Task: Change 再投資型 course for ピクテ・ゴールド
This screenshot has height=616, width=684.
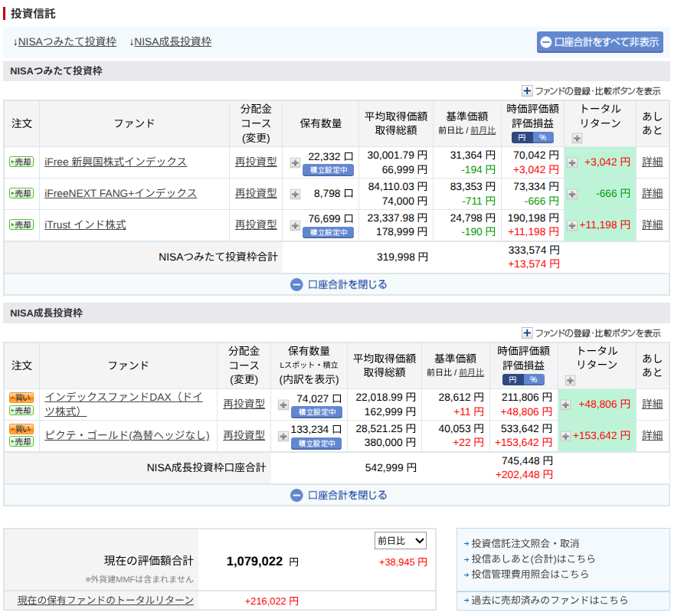Action: click(x=244, y=435)
